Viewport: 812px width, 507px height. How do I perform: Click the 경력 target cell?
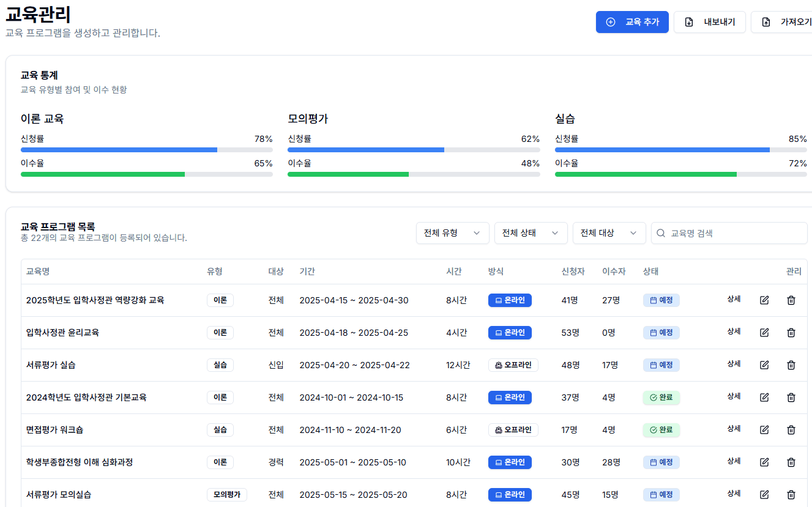tap(276, 462)
